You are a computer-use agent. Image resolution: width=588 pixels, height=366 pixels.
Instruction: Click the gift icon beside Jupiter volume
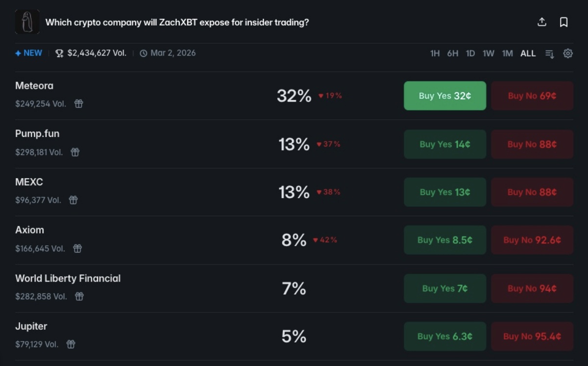pyautogui.click(x=71, y=344)
